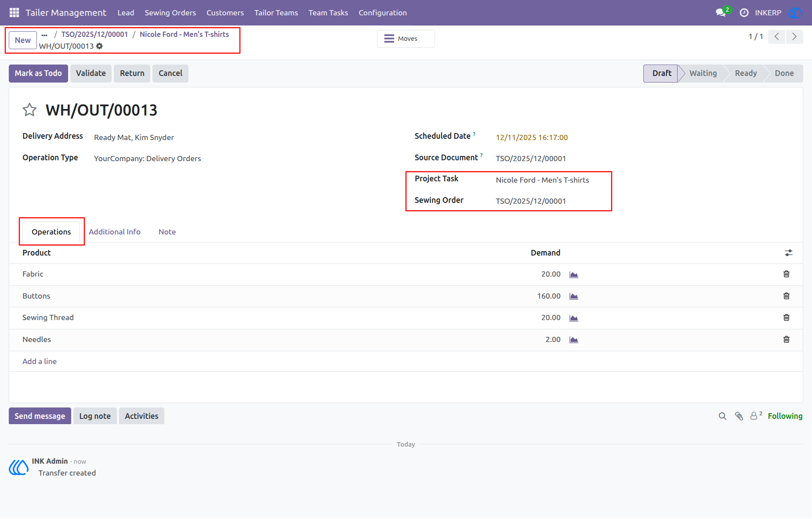Click the Add a line link

click(40, 361)
